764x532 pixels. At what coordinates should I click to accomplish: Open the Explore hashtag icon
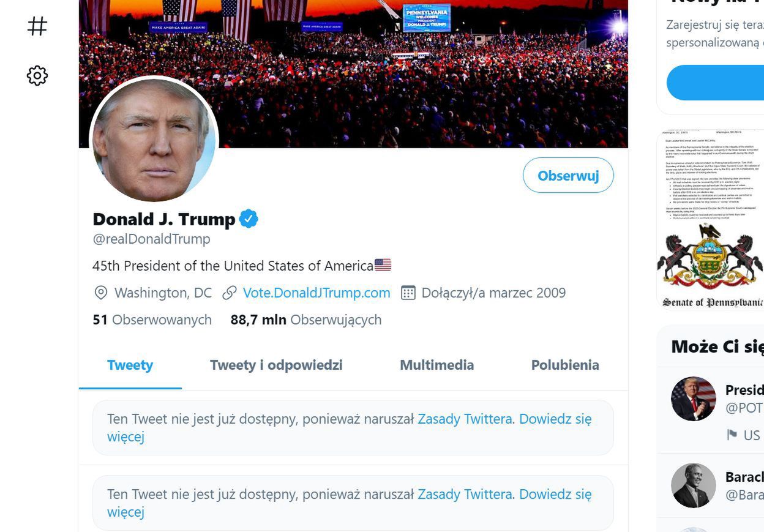[37, 26]
